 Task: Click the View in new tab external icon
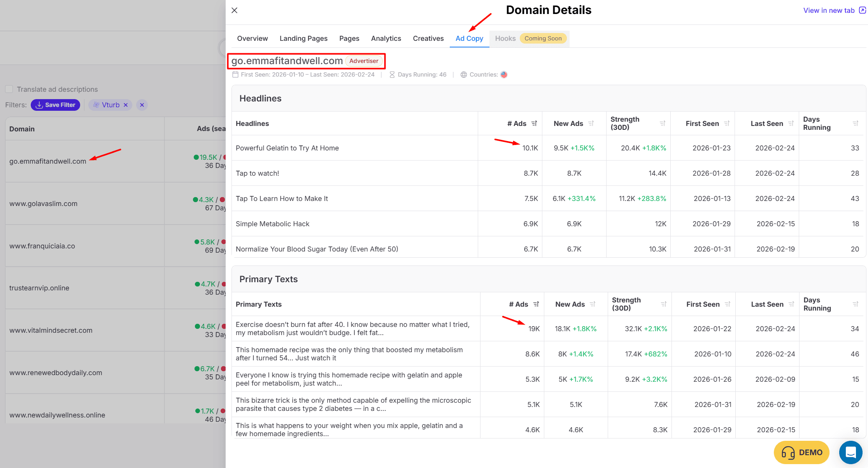862,10
